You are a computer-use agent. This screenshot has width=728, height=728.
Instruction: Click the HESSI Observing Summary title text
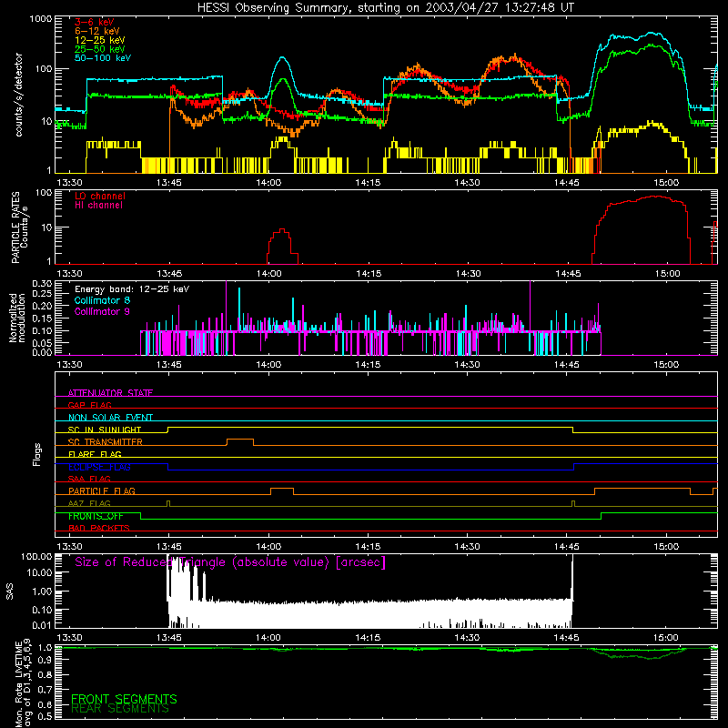pos(385,8)
